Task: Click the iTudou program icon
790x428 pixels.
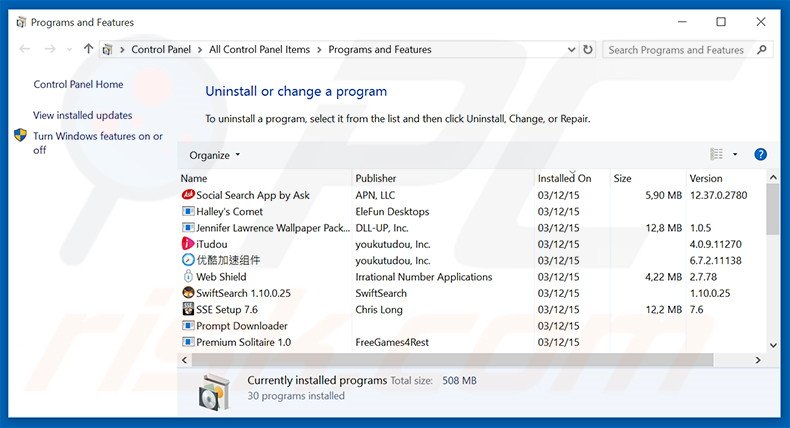Action: click(188, 244)
